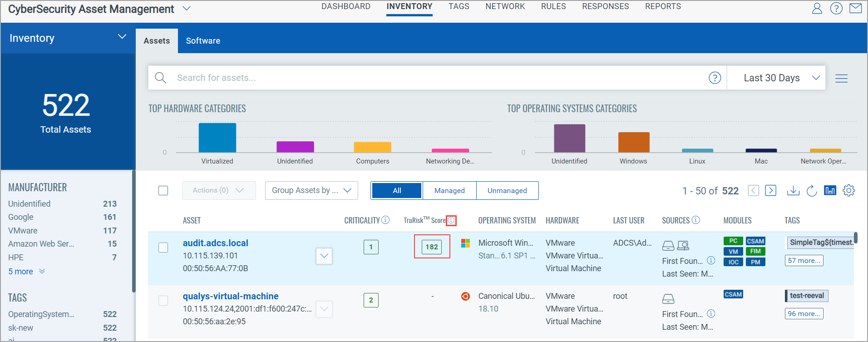Click the FIM module badge

tap(755, 251)
